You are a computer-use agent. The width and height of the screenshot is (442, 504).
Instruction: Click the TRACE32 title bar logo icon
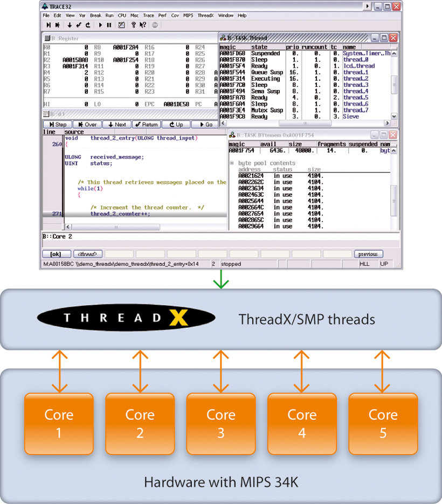tap(45, 6)
